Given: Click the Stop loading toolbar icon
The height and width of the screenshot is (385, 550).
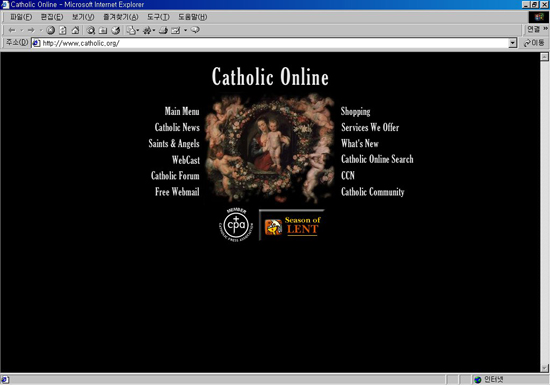Looking at the screenshot, I should coord(51,30).
